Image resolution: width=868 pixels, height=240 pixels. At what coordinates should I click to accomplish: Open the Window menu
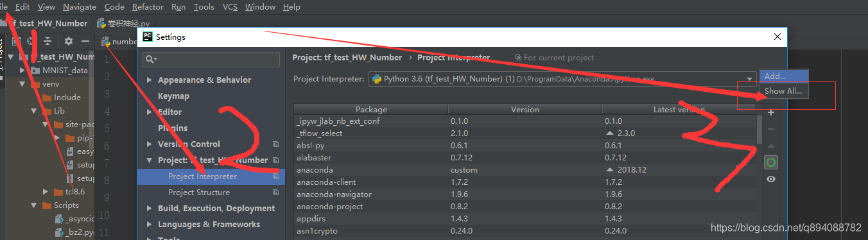click(x=260, y=7)
